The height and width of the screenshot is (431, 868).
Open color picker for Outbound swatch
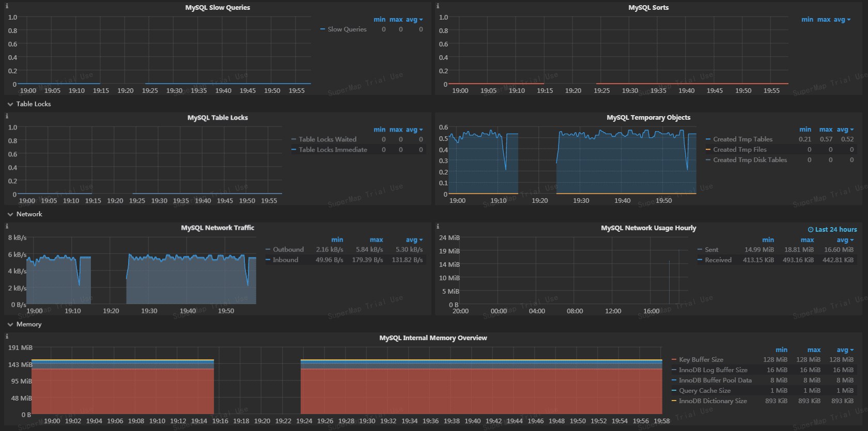(x=268, y=250)
